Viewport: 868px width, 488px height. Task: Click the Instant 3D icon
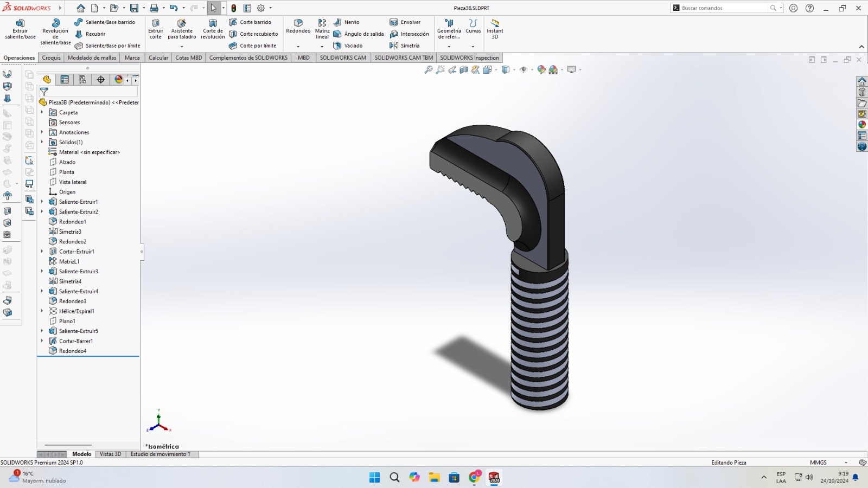495,29
